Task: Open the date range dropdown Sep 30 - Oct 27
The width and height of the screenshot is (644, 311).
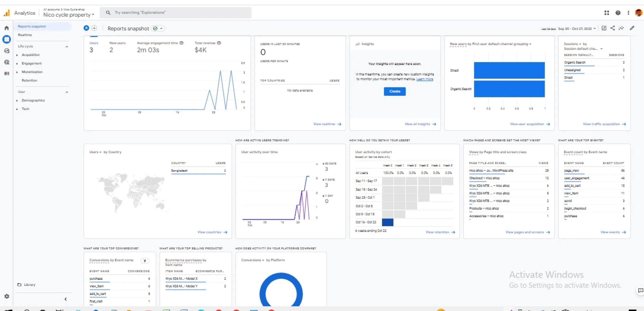Action: pos(577,29)
